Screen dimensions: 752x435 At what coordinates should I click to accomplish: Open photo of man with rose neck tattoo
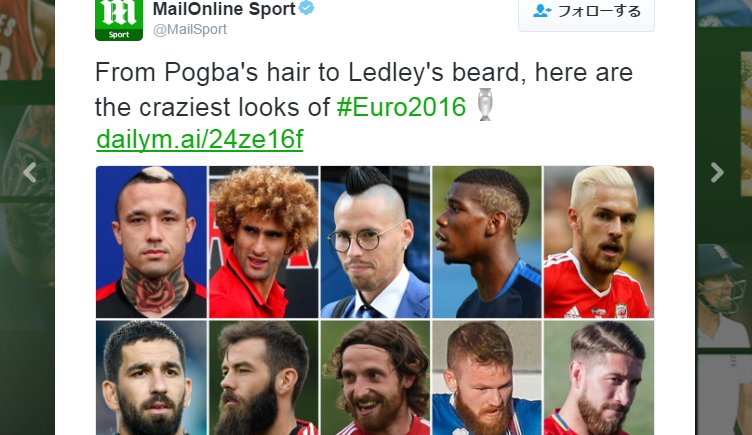point(152,242)
